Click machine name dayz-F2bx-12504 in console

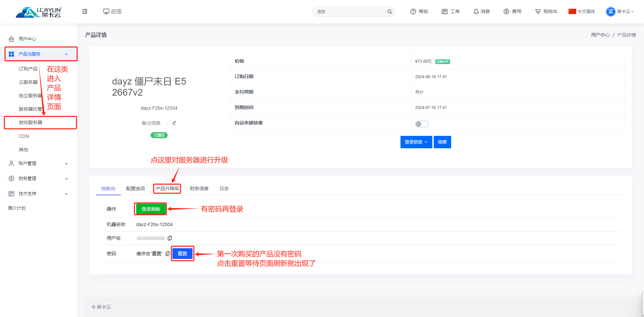pos(154,224)
